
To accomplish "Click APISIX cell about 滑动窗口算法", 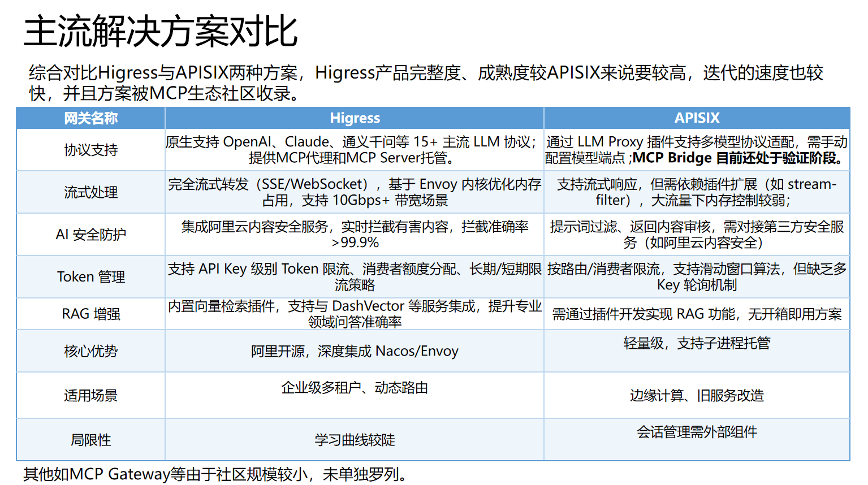I will click(x=697, y=277).
